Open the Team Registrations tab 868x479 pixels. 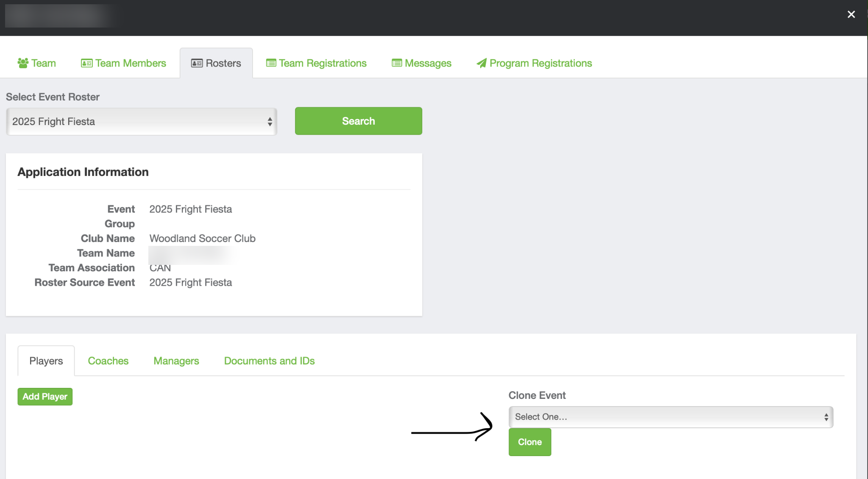[316, 63]
